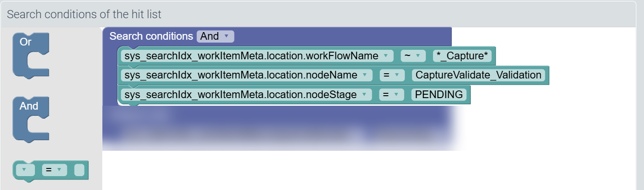Screen dimensions: 644x190
Task: Click the empty value slot on the toolbox block
Action: pos(79,169)
